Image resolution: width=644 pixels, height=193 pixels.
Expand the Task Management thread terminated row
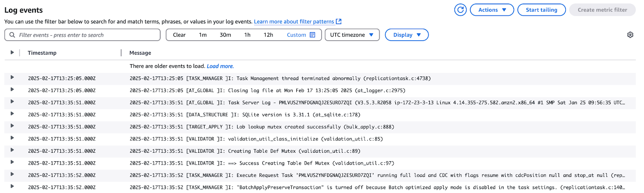click(x=12, y=77)
